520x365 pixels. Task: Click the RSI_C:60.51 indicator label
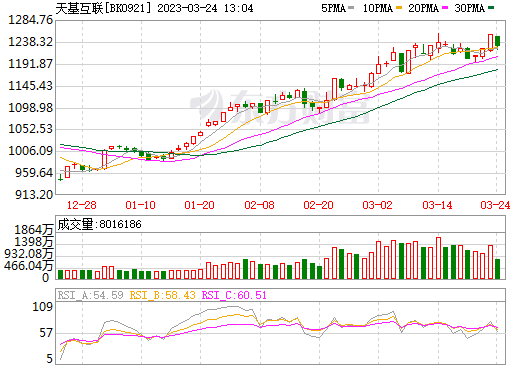(x=234, y=295)
